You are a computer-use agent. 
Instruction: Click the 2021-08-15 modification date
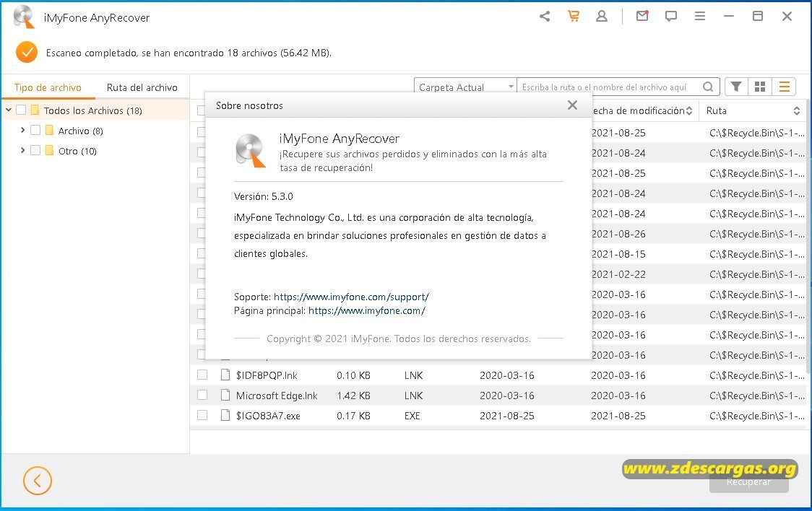618,254
